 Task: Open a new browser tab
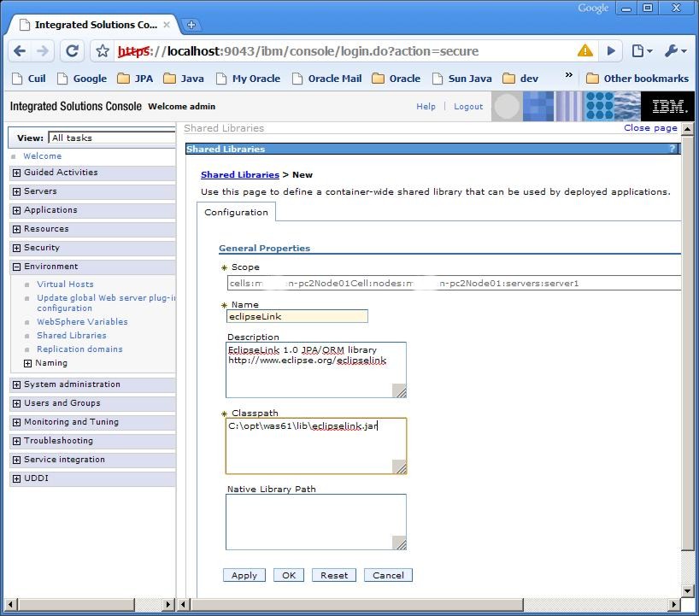pos(191,25)
